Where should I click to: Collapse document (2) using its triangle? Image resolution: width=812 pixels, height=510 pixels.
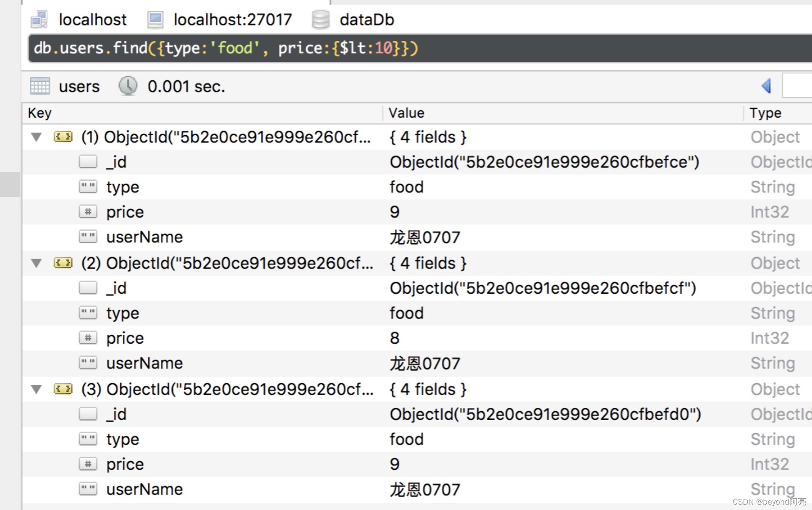pos(36,263)
